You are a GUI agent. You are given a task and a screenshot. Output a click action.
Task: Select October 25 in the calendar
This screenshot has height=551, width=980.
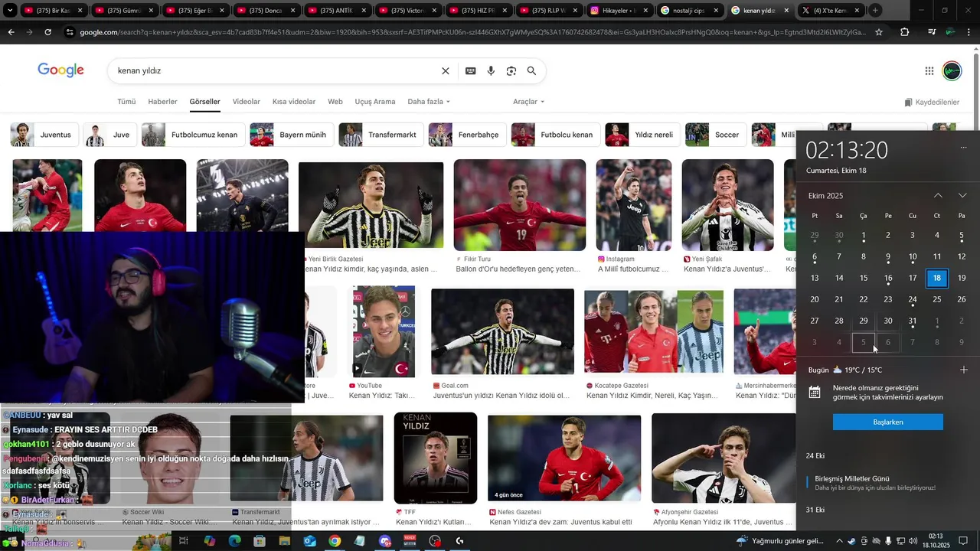point(937,299)
